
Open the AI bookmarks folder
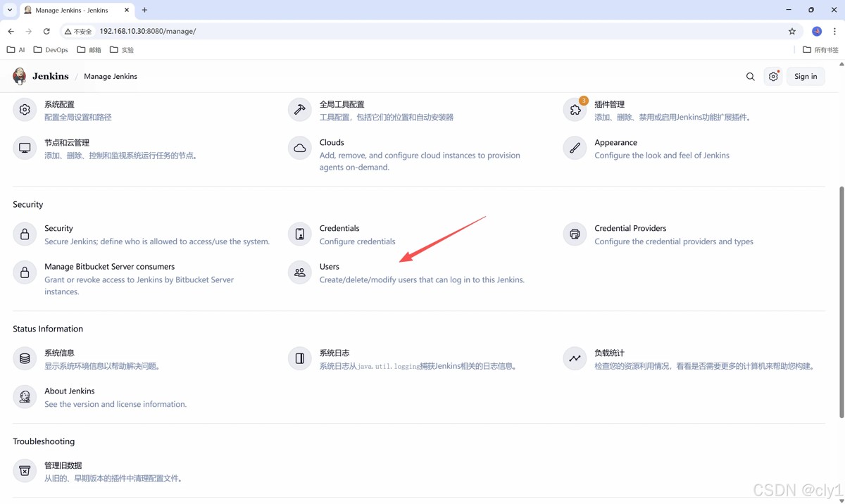[16, 50]
